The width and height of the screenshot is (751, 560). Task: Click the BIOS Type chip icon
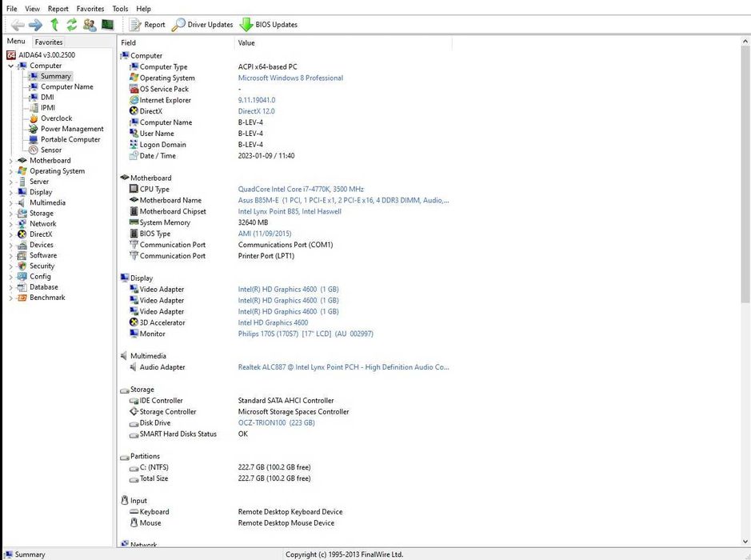tap(134, 234)
